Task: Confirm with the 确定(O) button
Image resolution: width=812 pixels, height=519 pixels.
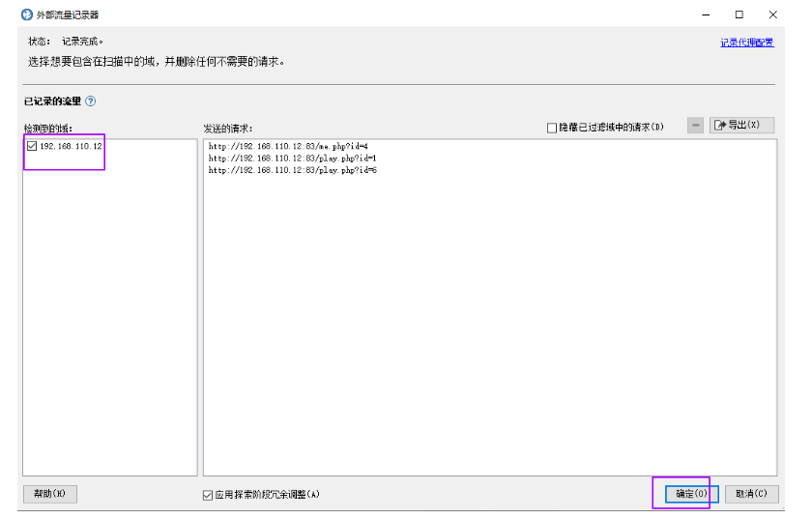Action: coord(691,494)
